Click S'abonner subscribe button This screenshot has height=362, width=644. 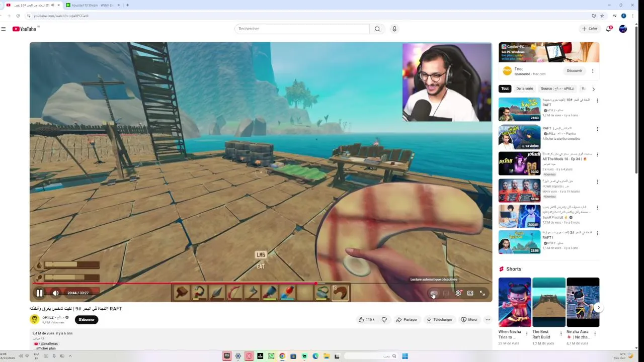pyautogui.click(x=87, y=319)
